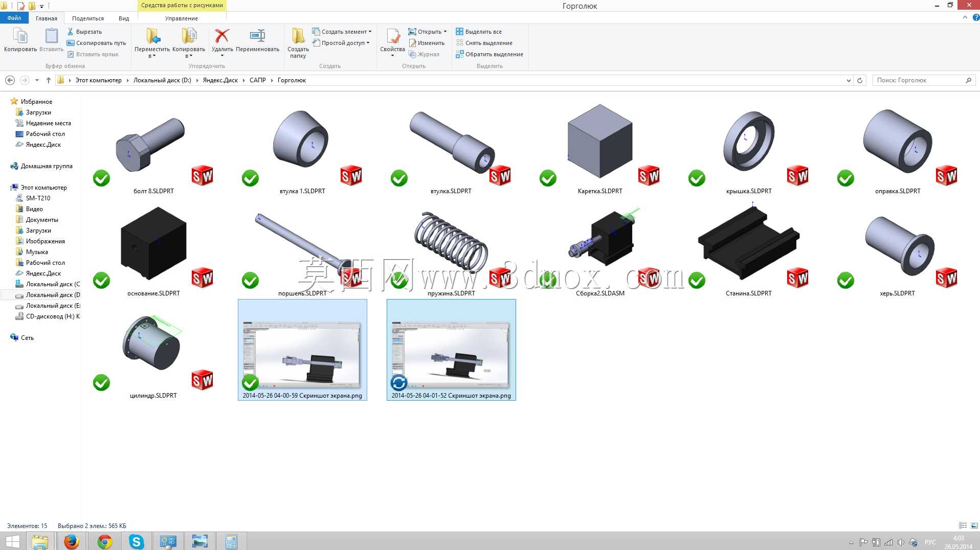The width and height of the screenshot is (980, 550).
Task: Click Локальный диск (D:) breadcrumb
Action: coord(162,80)
